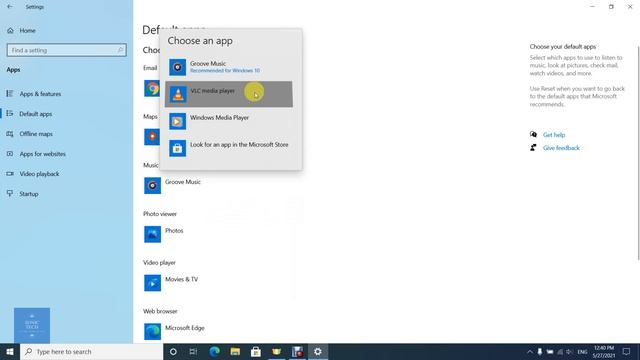
Task: Click the Find a setting search box
Action: click(67, 50)
